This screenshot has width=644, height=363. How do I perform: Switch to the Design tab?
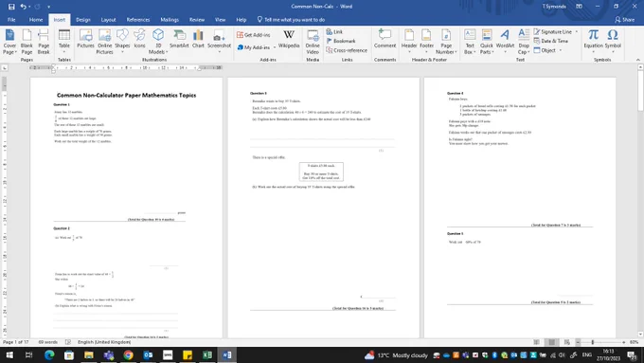[83, 20]
